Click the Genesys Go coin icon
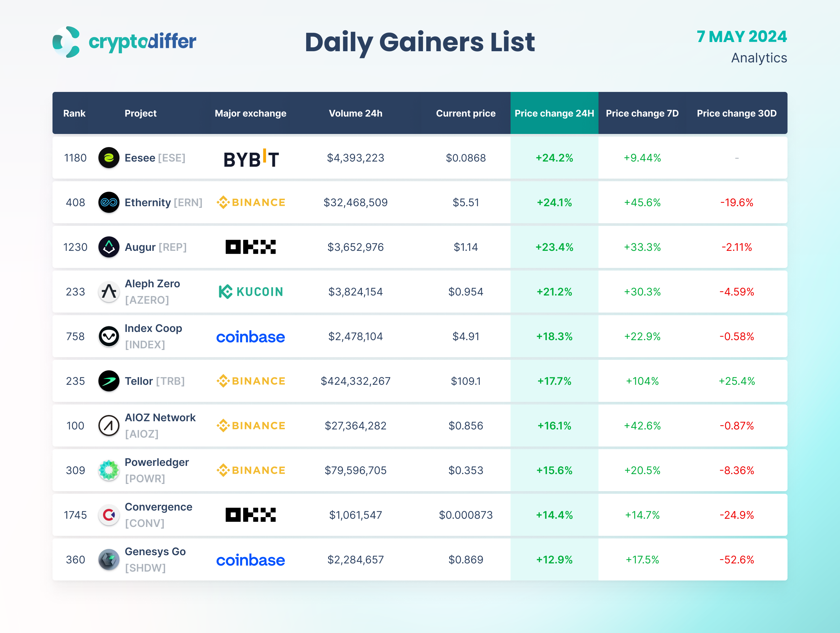 [x=109, y=559]
